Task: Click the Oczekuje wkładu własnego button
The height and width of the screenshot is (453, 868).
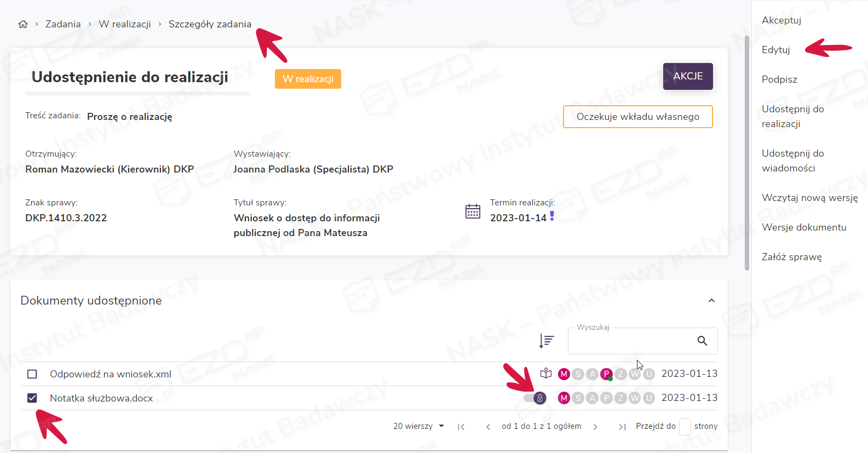Action: [x=637, y=117]
